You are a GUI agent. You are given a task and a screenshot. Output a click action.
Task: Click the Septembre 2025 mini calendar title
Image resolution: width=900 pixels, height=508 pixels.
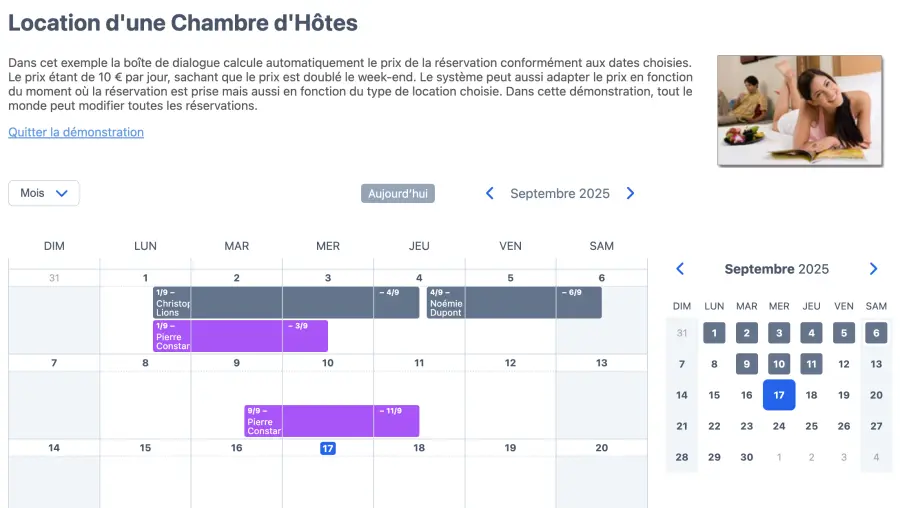[776, 269]
